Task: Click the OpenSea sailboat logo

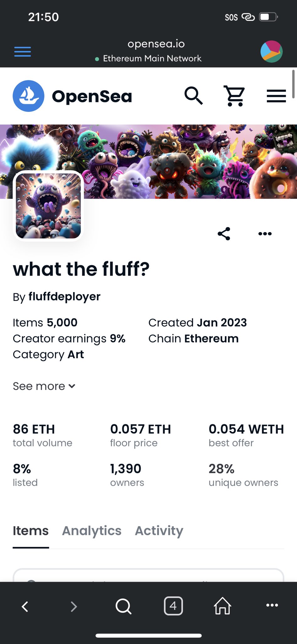Action: coord(28,96)
